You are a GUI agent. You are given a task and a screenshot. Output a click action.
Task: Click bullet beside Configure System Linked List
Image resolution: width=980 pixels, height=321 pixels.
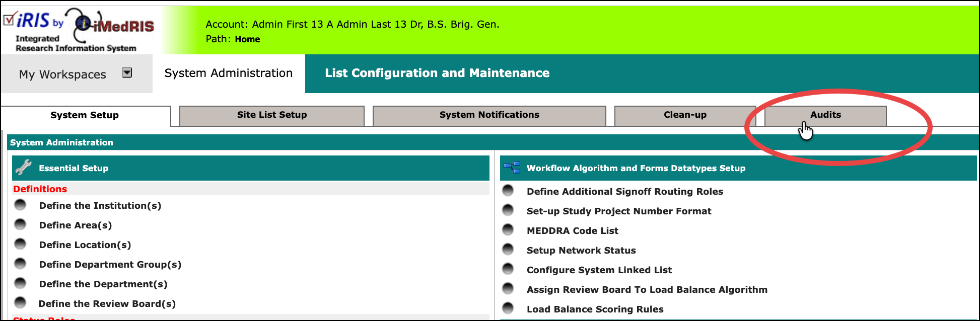click(x=508, y=269)
